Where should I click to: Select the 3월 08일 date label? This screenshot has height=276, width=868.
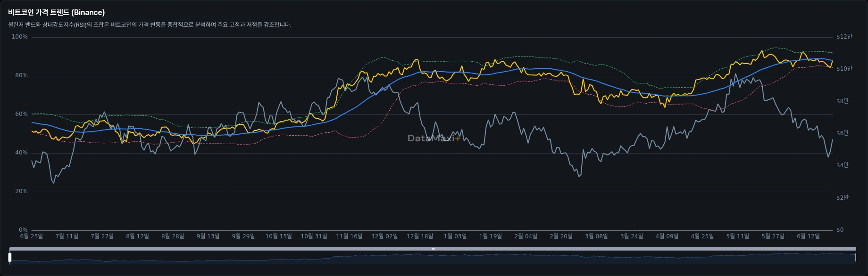596,236
